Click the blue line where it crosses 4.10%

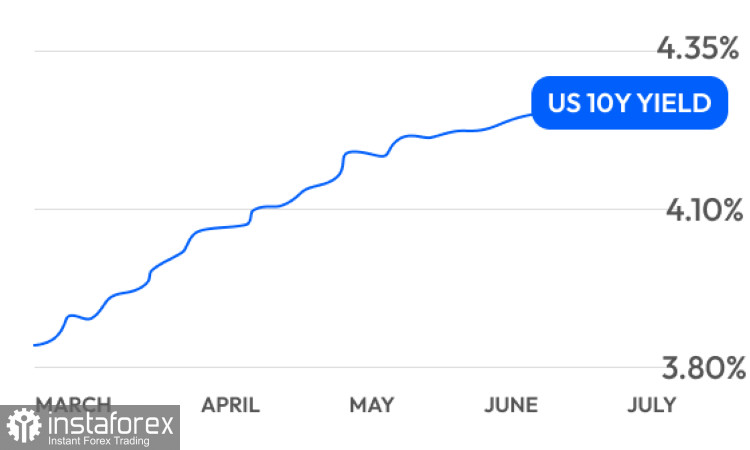254,209
